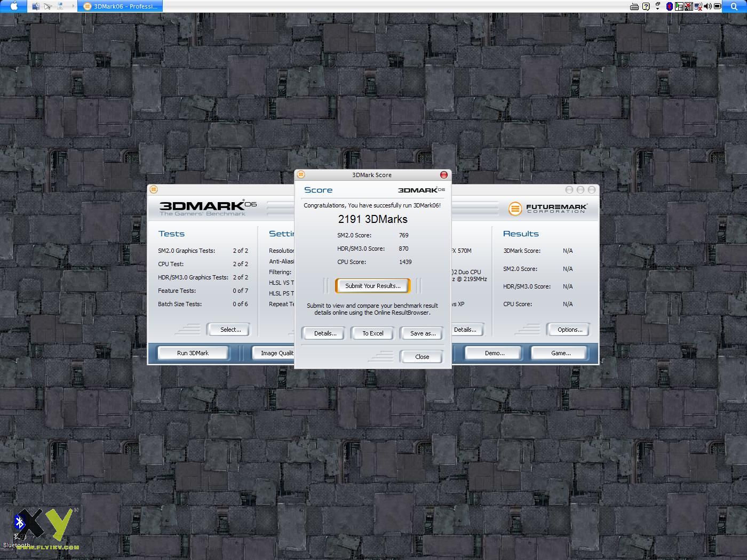Open the restore windows tray dropdown
This screenshot has height=560, width=747.
tap(657, 6)
